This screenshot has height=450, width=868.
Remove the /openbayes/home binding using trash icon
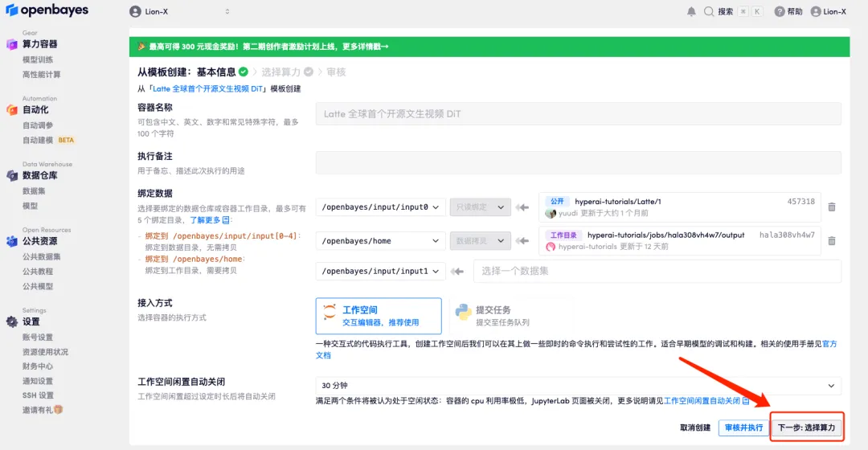832,240
